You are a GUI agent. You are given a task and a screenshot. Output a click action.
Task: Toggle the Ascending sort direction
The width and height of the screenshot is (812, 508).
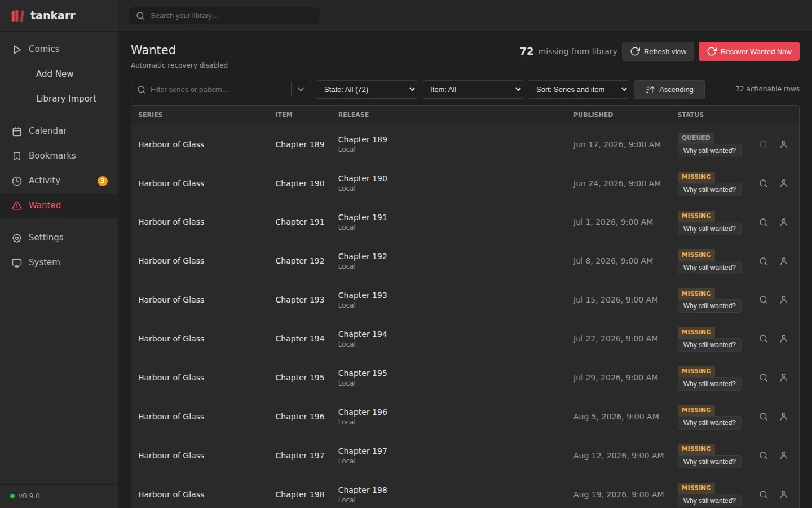(669, 90)
